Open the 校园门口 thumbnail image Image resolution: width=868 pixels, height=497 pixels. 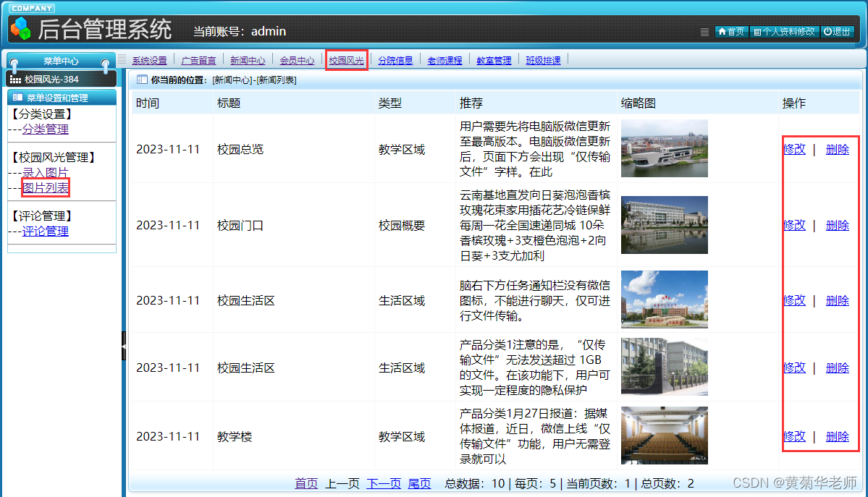665,225
